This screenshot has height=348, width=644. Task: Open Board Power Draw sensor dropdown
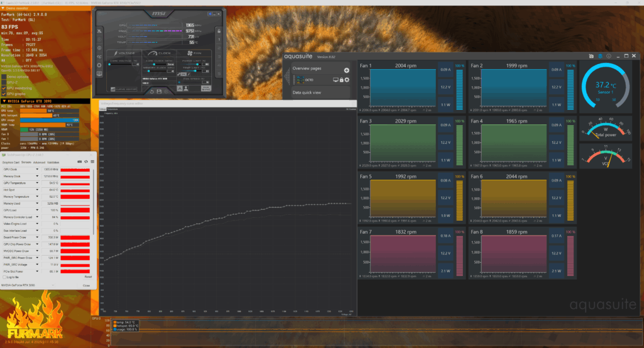37,237
